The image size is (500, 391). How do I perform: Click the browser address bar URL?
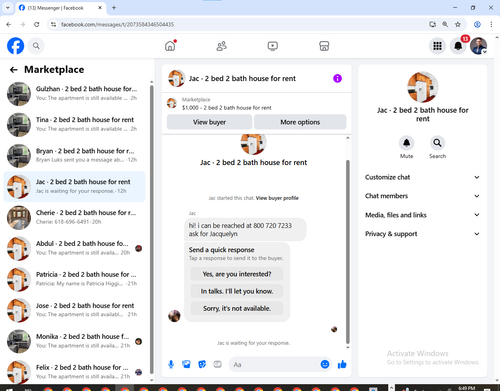[x=117, y=24]
